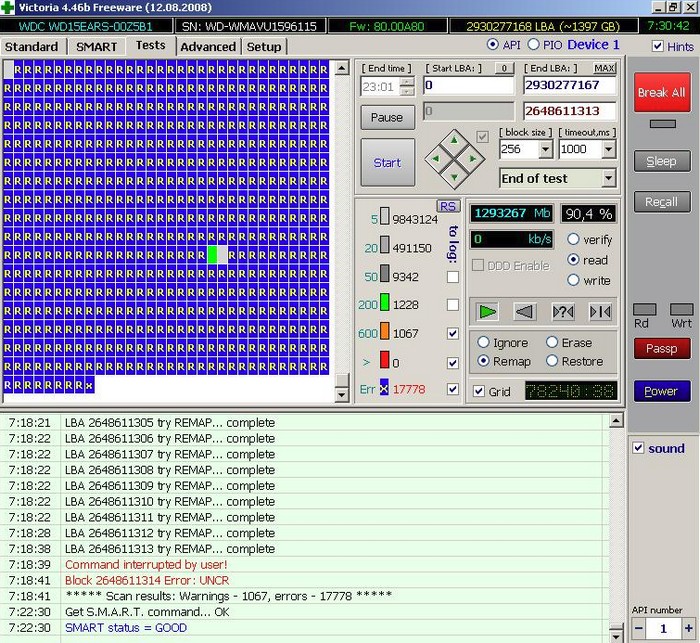Select the butterfly seek mode icon
Image resolution: width=700 pixels, height=643 pixels.
[600, 312]
